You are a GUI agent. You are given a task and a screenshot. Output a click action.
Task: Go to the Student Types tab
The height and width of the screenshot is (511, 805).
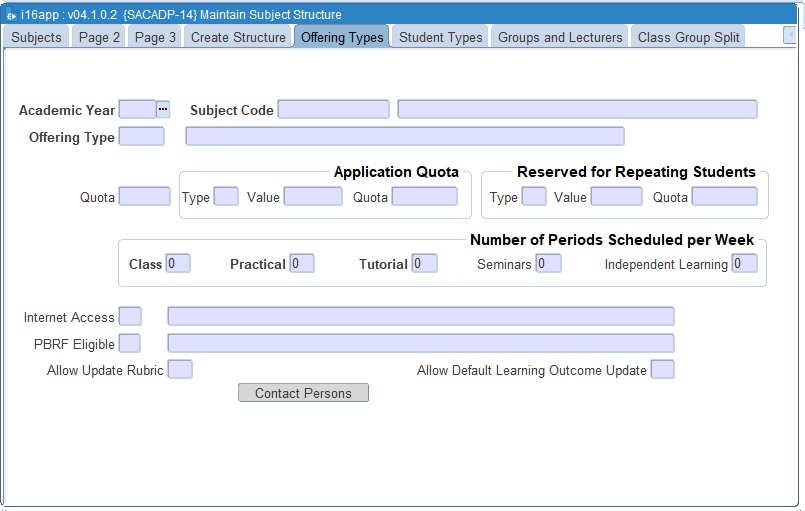tap(440, 37)
